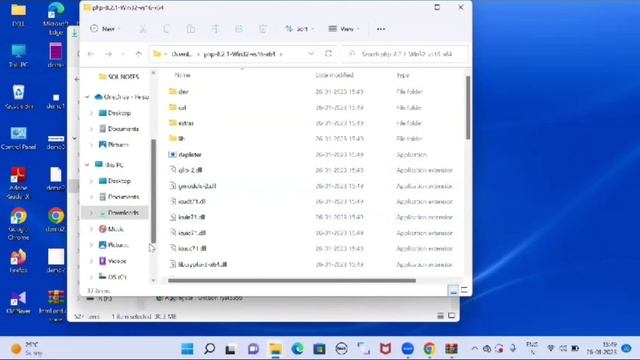Click the navigation pane scrollbar thumb
640x360 pixels.
tap(153, 191)
